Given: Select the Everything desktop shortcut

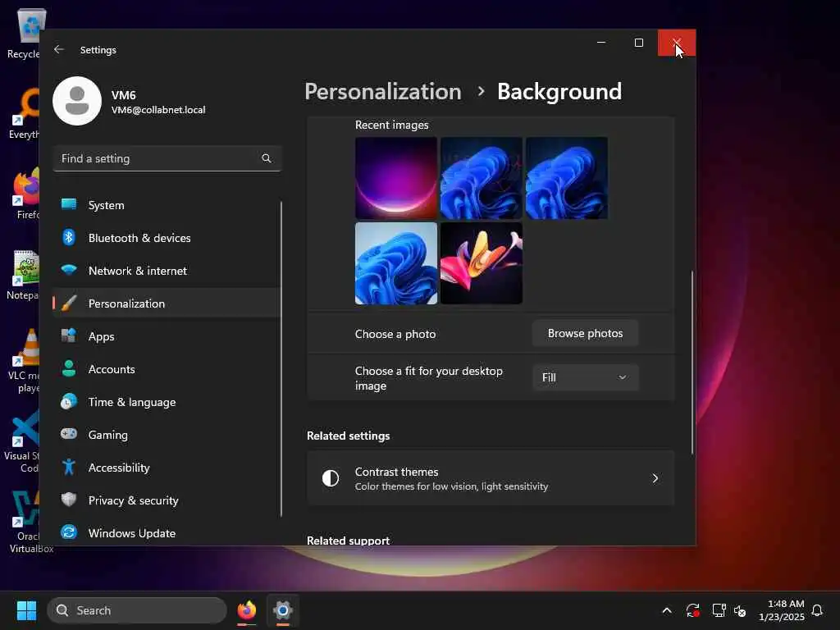Looking at the screenshot, I should tap(23, 114).
